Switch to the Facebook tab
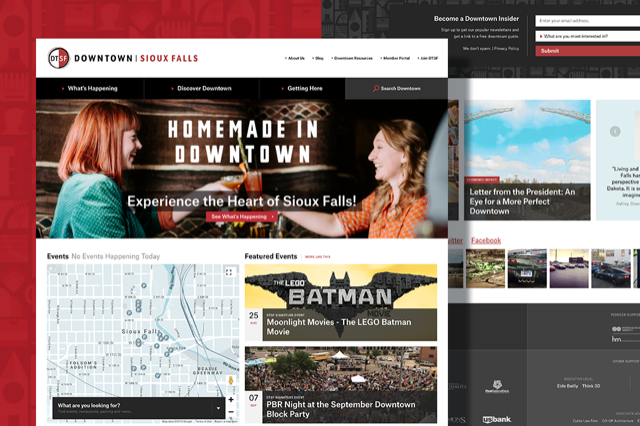 pos(486,240)
